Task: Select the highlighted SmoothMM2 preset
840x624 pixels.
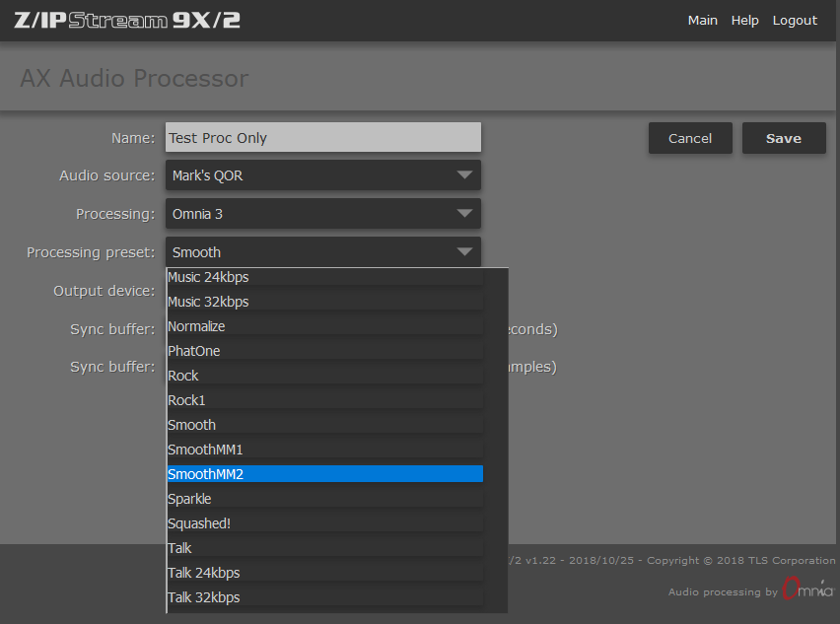Action: pos(325,474)
